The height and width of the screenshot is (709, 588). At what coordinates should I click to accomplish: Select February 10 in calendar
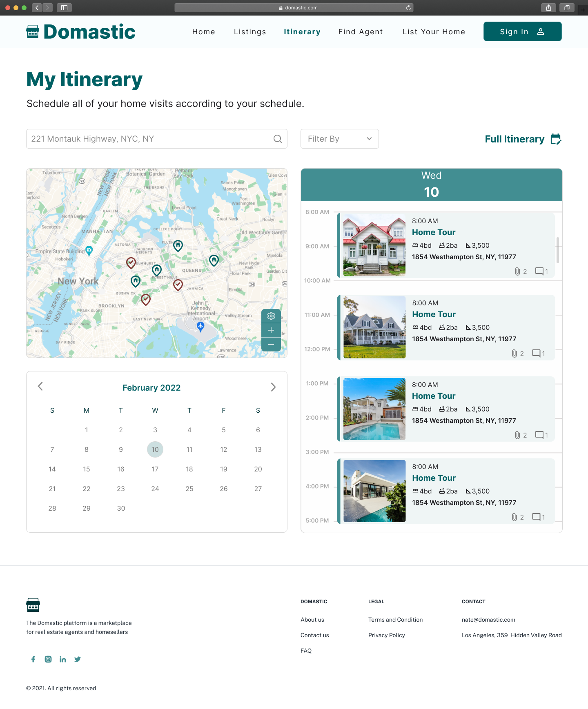(155, 449)
